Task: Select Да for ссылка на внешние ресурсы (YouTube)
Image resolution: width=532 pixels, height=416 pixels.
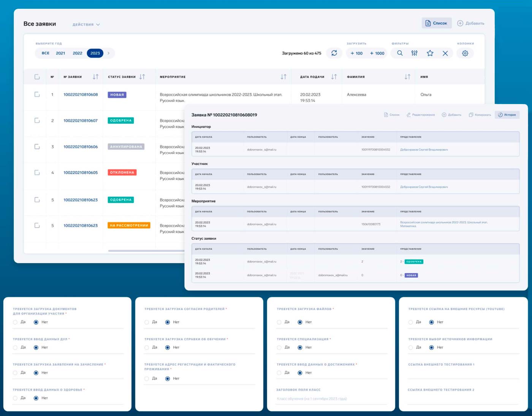Action: 410,322
